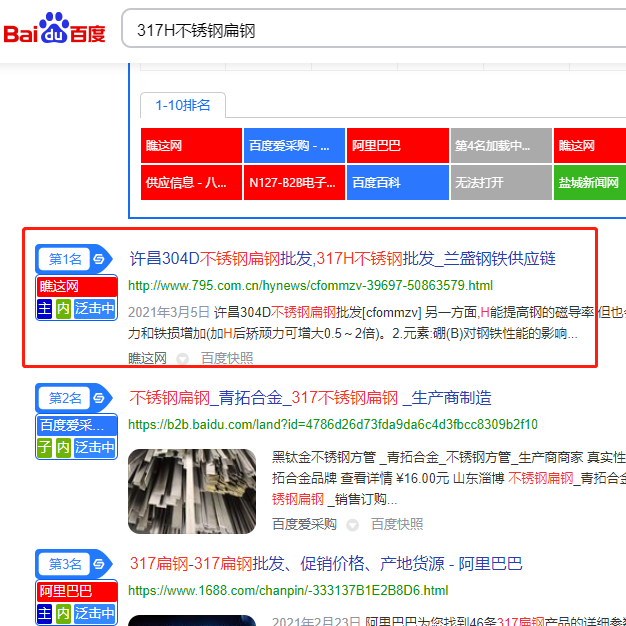Open the green 盐城新闻网 tile
The height and width of the screenshot is (626, 626).
590,182
